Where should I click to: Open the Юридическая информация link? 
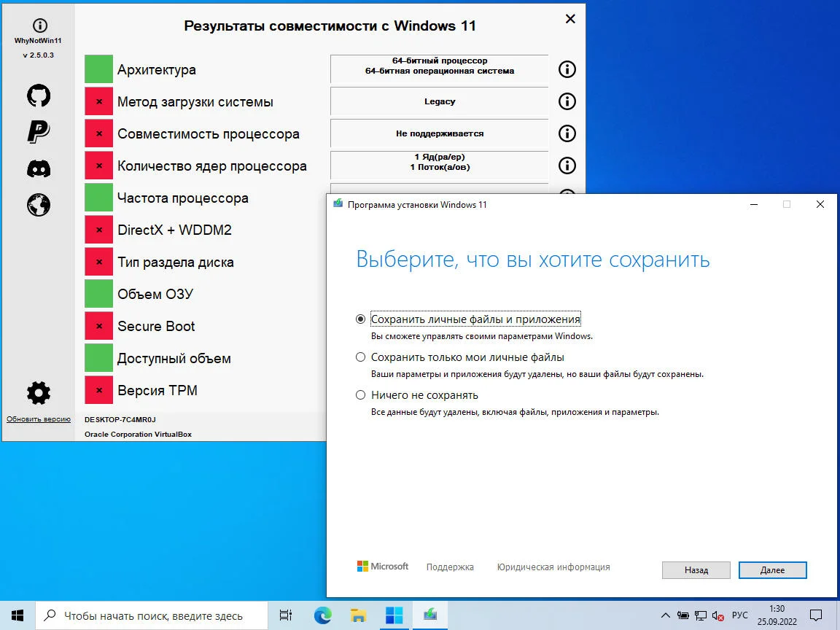point(553,567)
